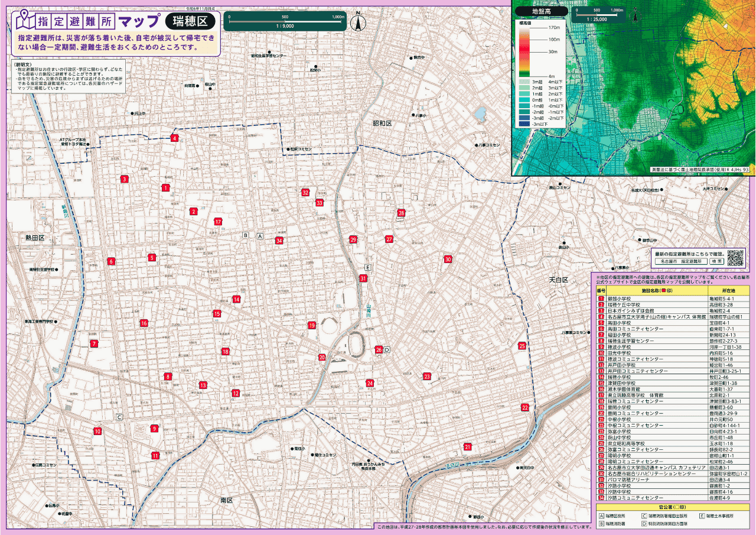Click the 地盤高 inset map title
Image resolution: width=756 pixels, height=535 pixels.
[541, 11]
